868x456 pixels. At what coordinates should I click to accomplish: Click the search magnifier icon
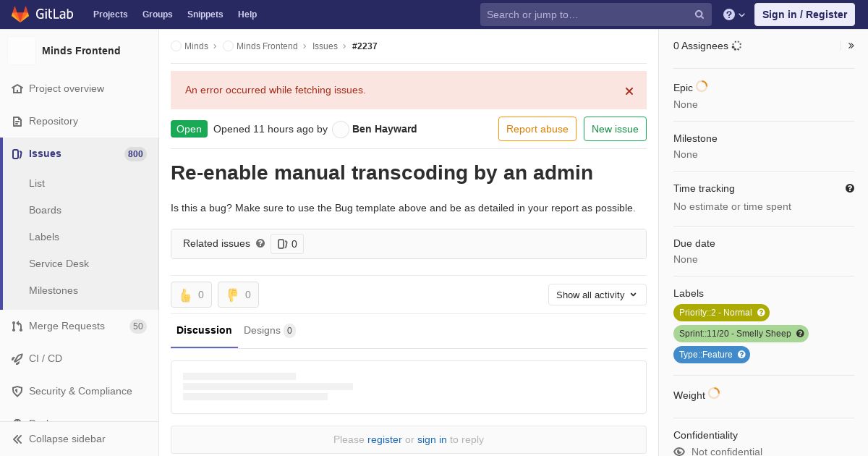[x=699, y=14]
